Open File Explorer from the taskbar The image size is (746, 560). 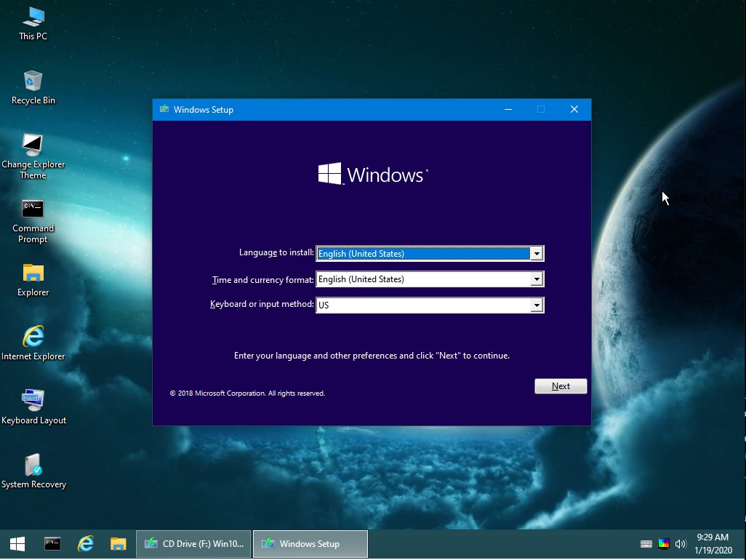[x=118, y=544]
